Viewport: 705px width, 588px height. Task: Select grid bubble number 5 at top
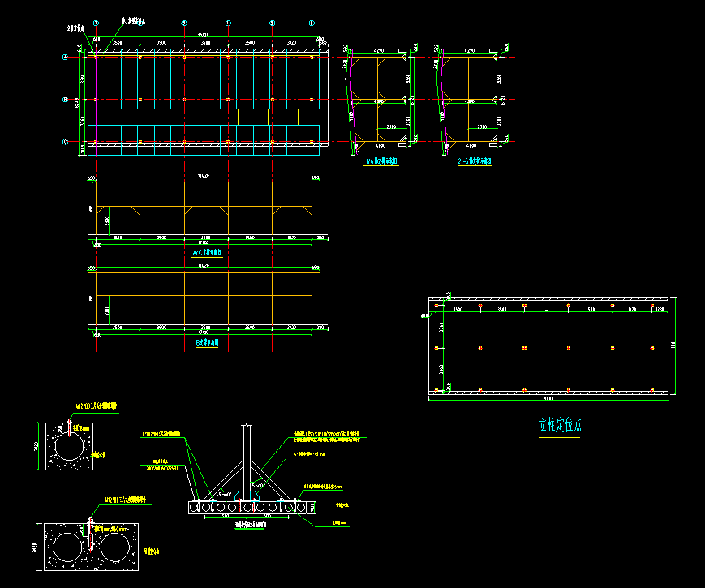pos(272,23)
